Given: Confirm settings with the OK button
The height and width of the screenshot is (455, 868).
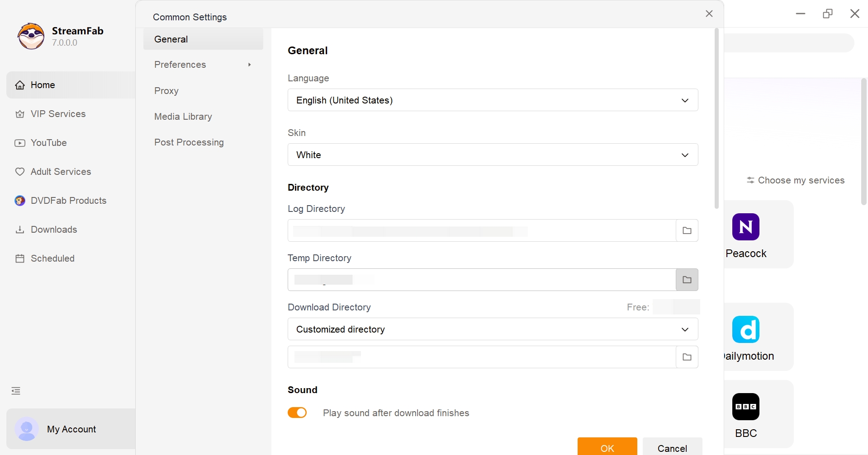Looking at the screenshot, I should click(x=607, y=447).
